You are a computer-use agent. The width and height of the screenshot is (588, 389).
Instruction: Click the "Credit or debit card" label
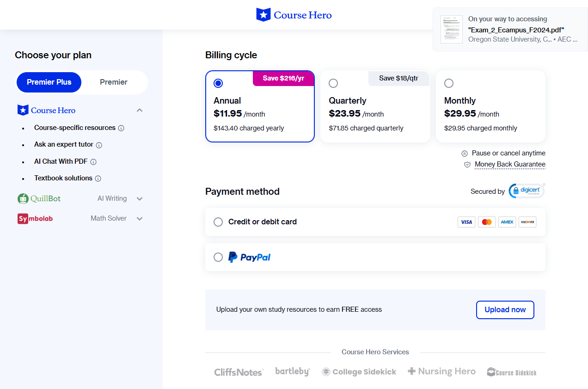(263, 222)
